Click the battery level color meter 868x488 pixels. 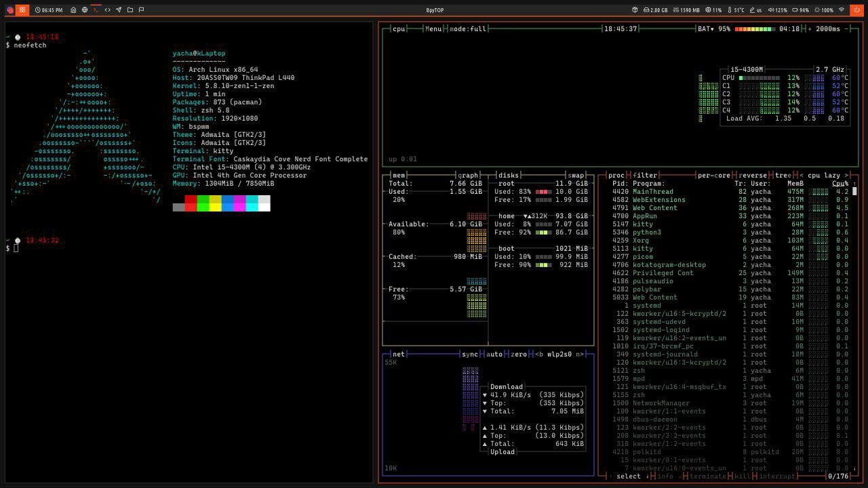[754, 29]
